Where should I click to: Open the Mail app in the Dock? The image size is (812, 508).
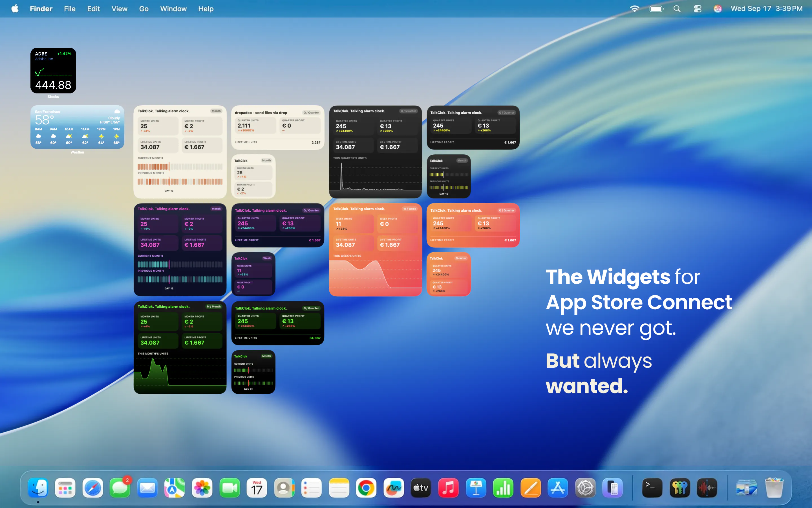147,487
